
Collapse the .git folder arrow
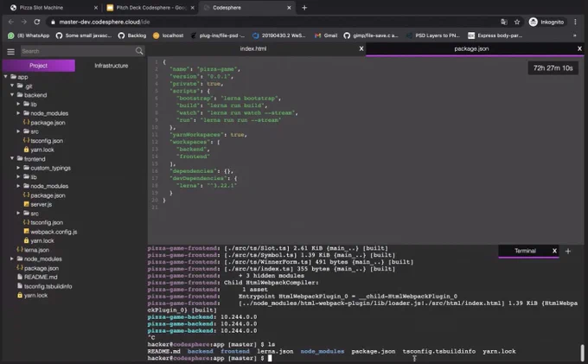click(12, 86)
